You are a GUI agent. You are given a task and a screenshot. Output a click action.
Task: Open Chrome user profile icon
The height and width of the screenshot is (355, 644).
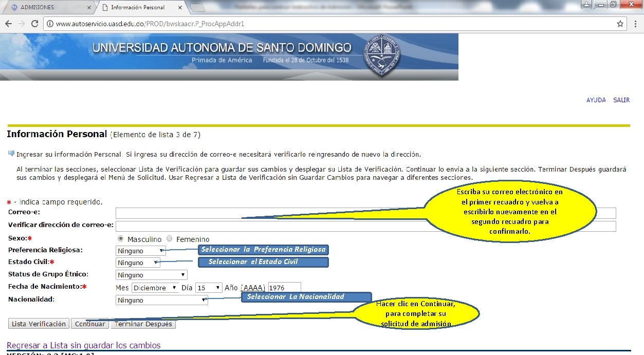pyautogui.click(x=585, y=5)
